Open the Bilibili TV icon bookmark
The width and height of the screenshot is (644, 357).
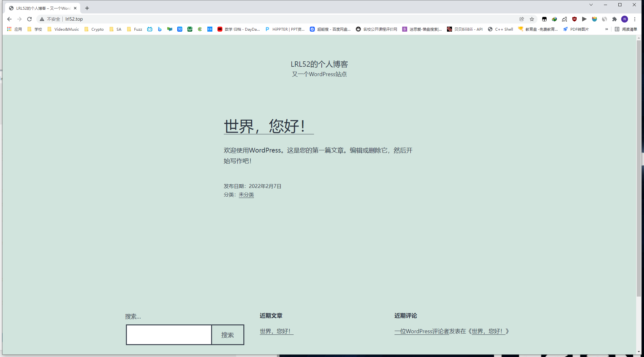(x=150, y=29)
